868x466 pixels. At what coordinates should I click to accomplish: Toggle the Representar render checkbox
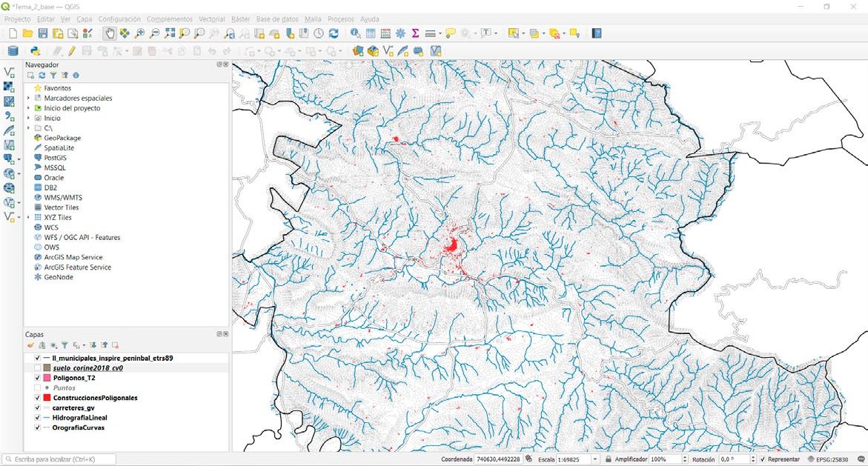[762, 459]
